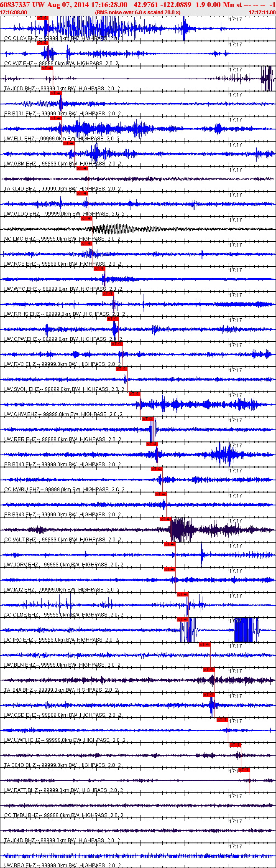Select the UW.RATT.BHZ station label
Screen dimensions: 276x868
point(64,790)
